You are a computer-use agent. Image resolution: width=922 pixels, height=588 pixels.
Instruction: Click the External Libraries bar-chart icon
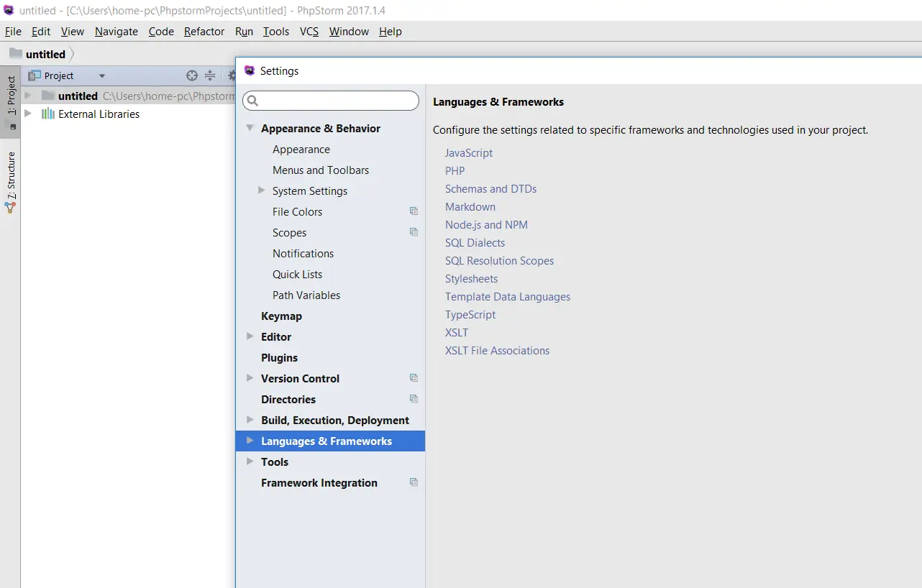pyautogui.click(x=48, y=114)
